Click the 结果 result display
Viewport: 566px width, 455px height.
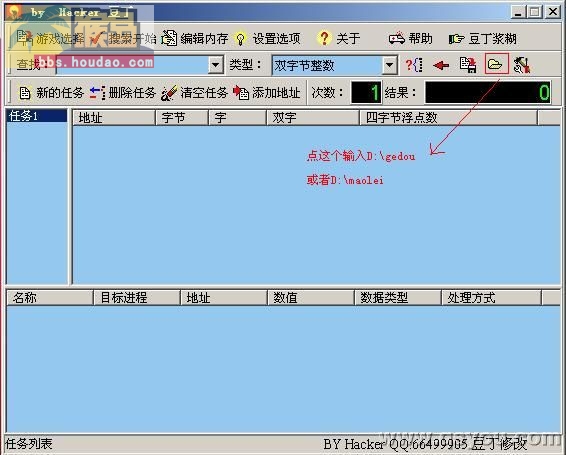pyautogui.click(x=488, y=92)
